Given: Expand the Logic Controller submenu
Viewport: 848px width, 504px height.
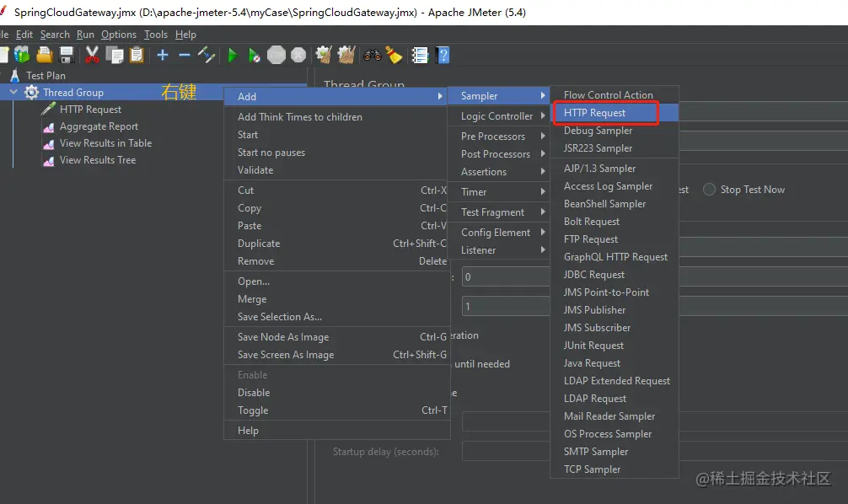Looking at the screenshot, I should (498, 116).
